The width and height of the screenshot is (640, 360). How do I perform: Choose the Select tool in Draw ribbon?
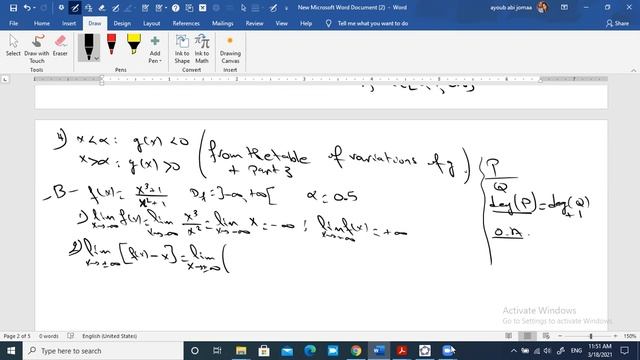click(13, 45)
